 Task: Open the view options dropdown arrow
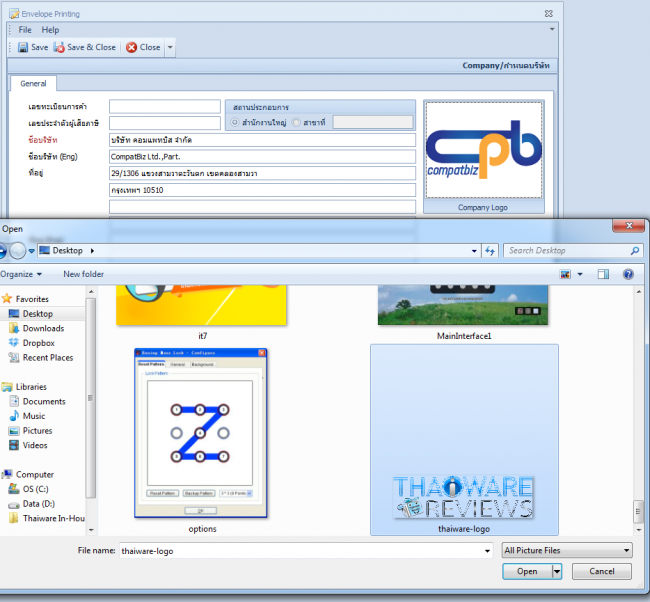(x=580, y=274)
